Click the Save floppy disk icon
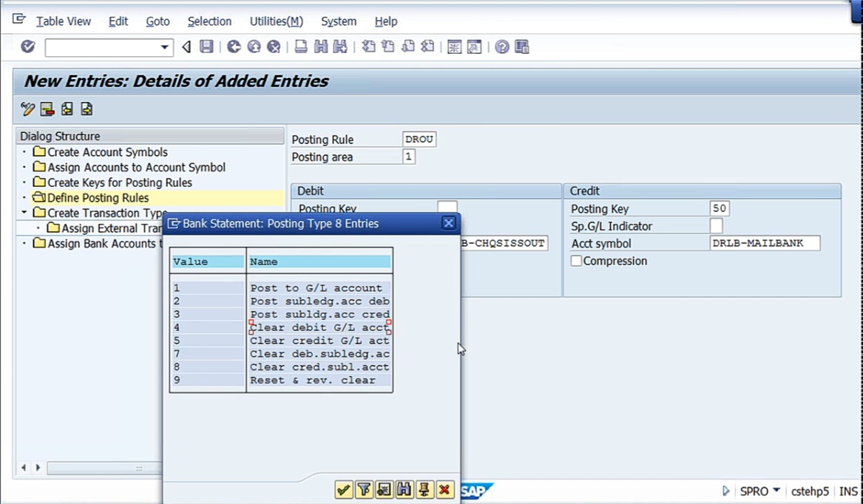The height and width of the screenshot is (504, 863). click(206, 47)
